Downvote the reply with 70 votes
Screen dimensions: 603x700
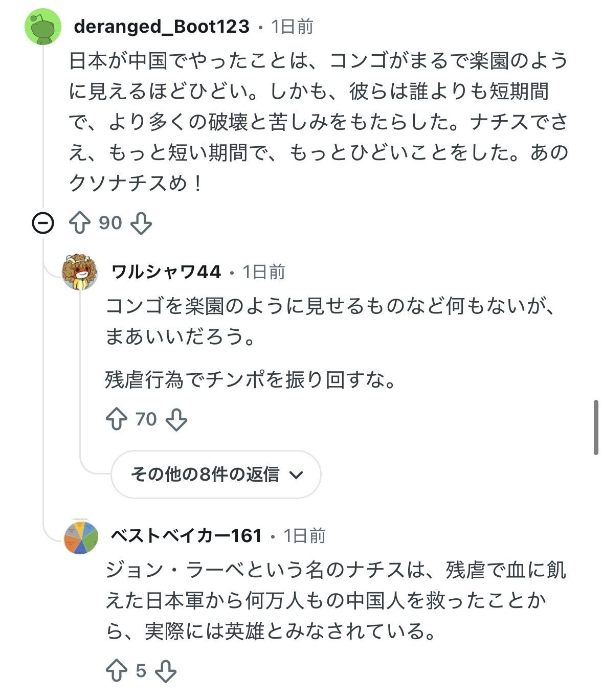tap(177, 419)
